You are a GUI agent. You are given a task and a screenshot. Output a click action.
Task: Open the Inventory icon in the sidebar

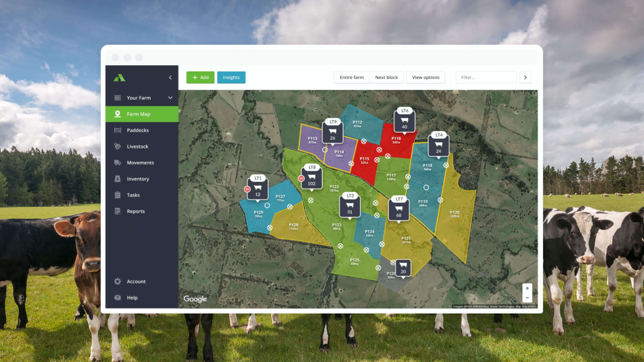tap(118, 179)
